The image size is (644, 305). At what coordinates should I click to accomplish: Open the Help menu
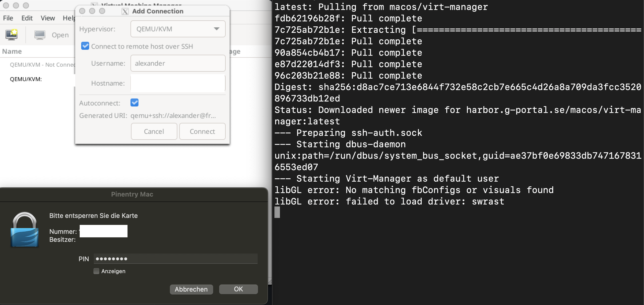[69, 18]
